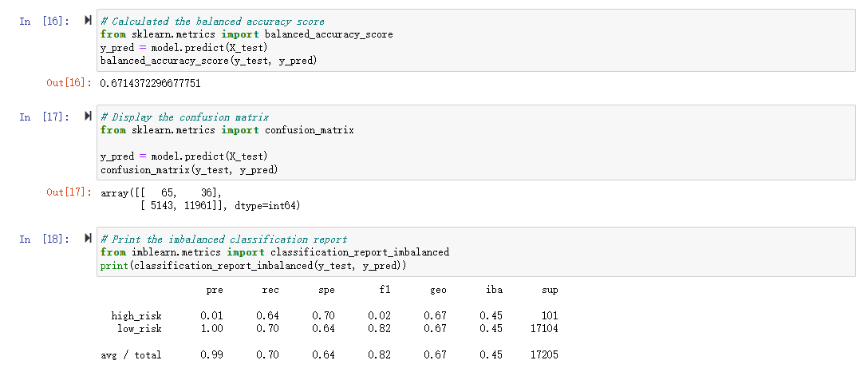Click the high_risk row label
The width and height of the screenshot is (868, 384).
pos(136,316)
